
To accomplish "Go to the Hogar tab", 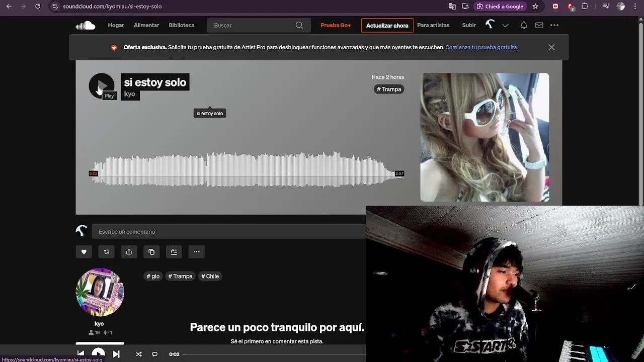I will point(116,25).
